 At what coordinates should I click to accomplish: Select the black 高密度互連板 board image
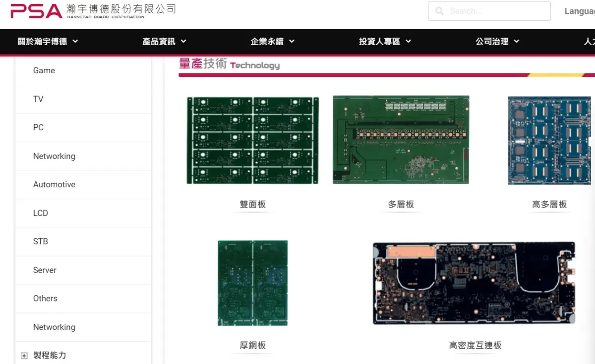[474, 283]
